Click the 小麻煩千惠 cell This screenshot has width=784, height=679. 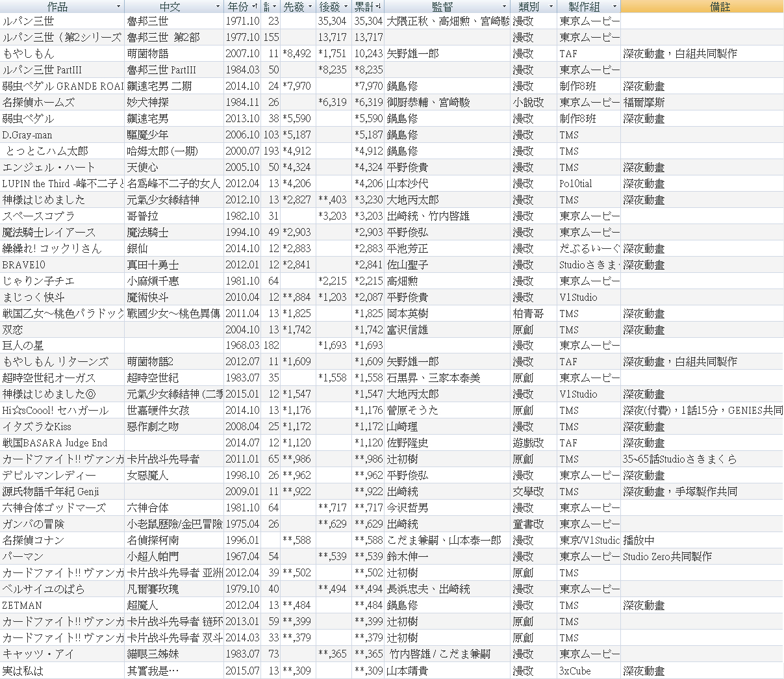(x=174, y=281)
